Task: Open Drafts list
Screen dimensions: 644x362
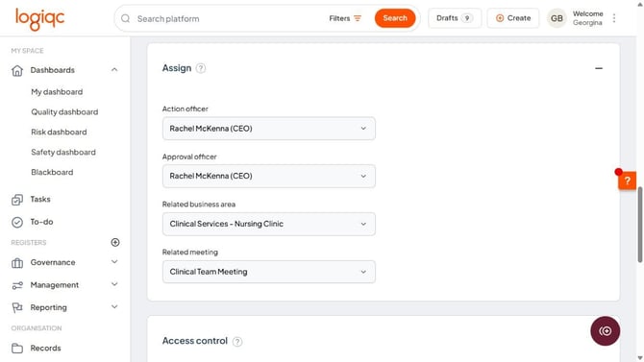Action: tap(455, 18)
